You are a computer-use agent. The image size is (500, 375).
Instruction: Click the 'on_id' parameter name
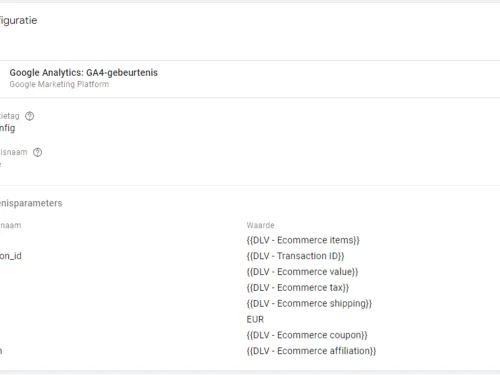[11, 256]
